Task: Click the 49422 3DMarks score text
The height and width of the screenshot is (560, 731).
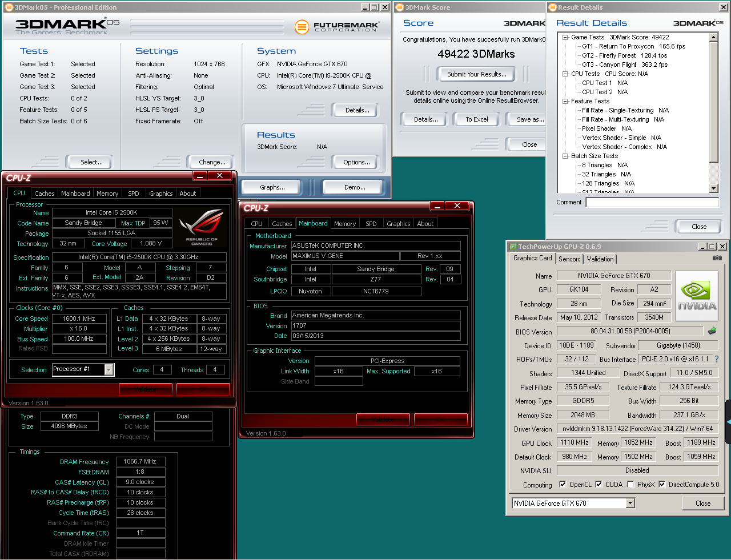Action: pos(476,54)
